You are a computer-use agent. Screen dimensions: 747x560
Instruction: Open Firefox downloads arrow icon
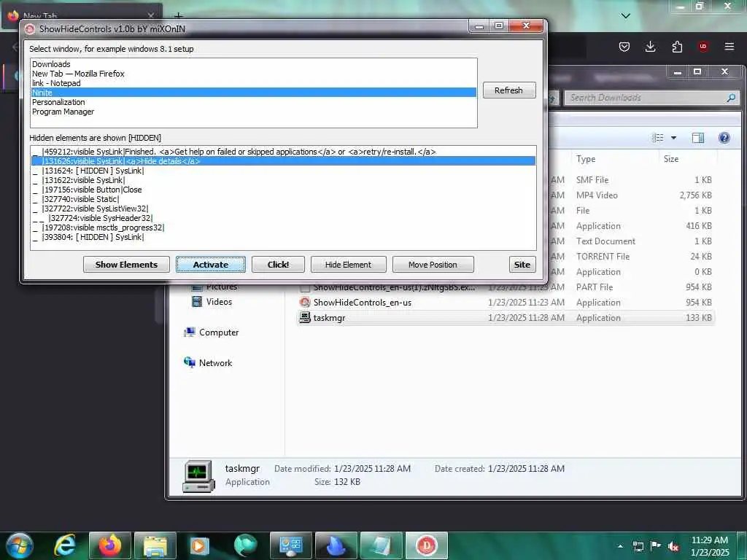650,47
